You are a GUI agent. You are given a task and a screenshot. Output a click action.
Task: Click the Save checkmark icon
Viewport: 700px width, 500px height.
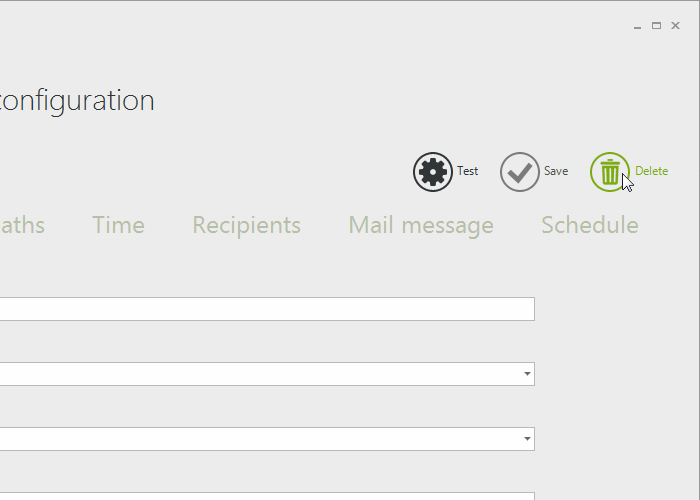(x=519, y=172)
